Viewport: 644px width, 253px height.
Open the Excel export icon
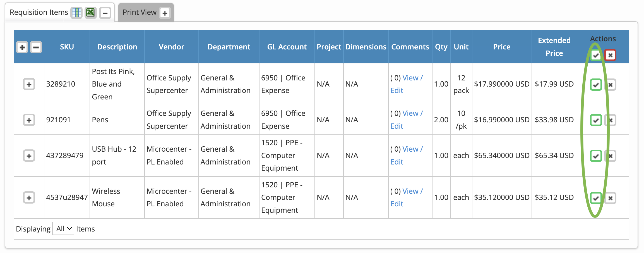pos(90,12)
